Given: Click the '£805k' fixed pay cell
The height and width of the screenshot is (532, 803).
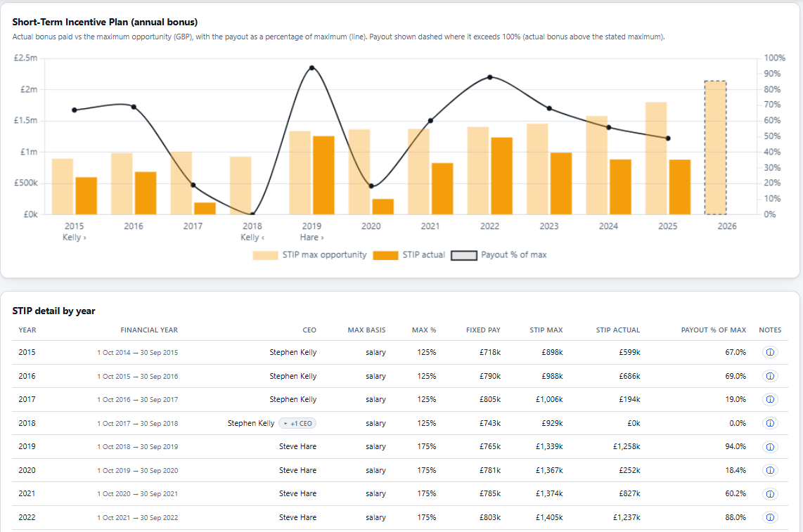Looking at the screenshot, I should coord(490,399).
